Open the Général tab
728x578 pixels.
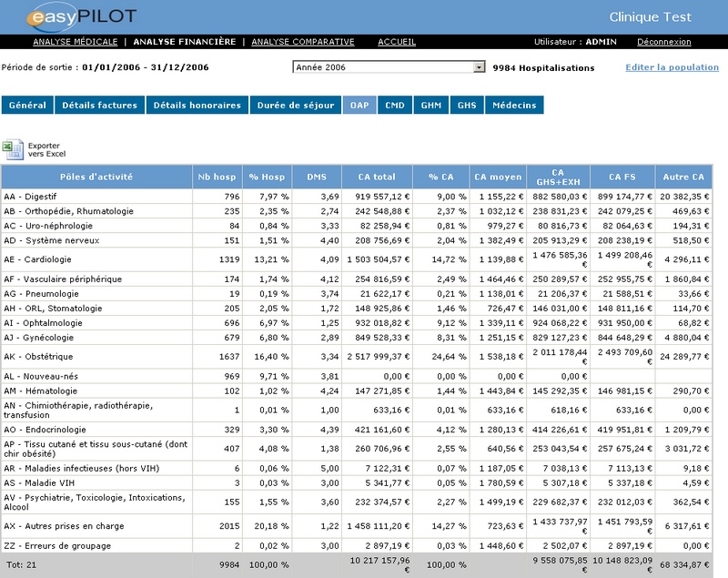coord(27,105)
